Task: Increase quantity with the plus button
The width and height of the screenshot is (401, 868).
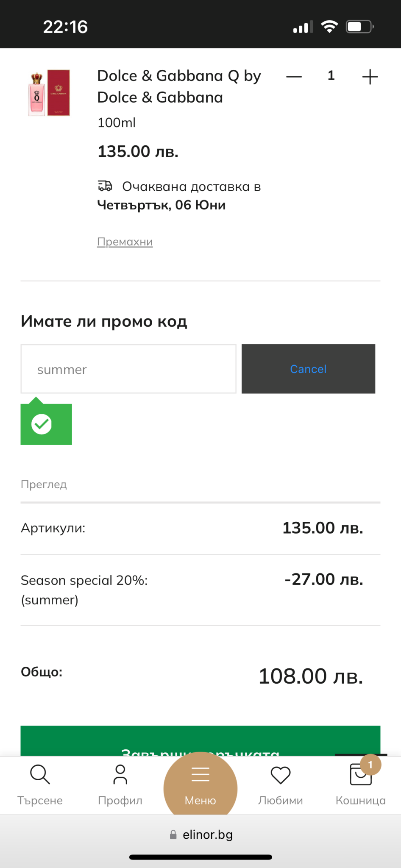Action: pos(370,77)
